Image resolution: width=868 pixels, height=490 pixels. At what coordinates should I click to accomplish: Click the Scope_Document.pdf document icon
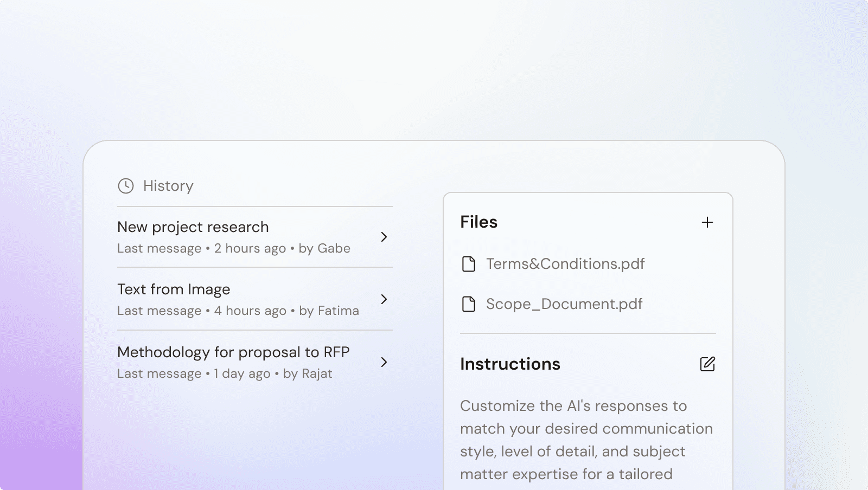[468, 304]
